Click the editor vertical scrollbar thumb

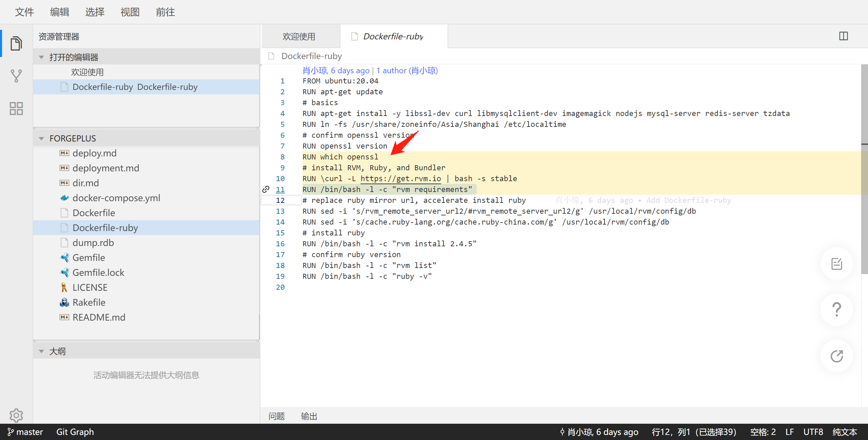coord(864,169)
